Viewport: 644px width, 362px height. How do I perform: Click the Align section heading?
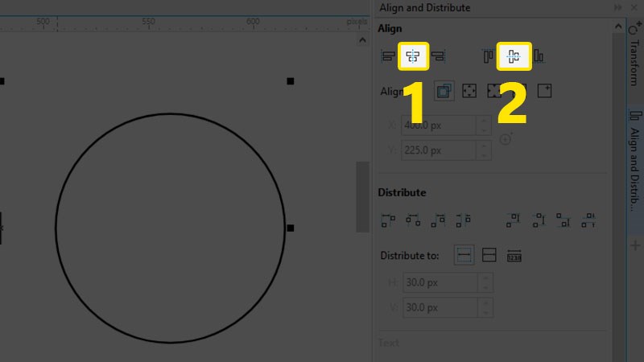390,29
